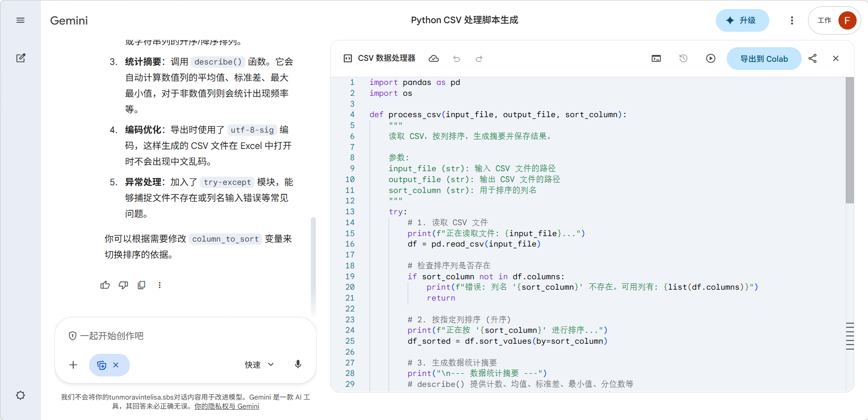Open the main menu hamburger icon
This screenshot has width=868, height=420.
pyautogui.click(x=20, y=20)
